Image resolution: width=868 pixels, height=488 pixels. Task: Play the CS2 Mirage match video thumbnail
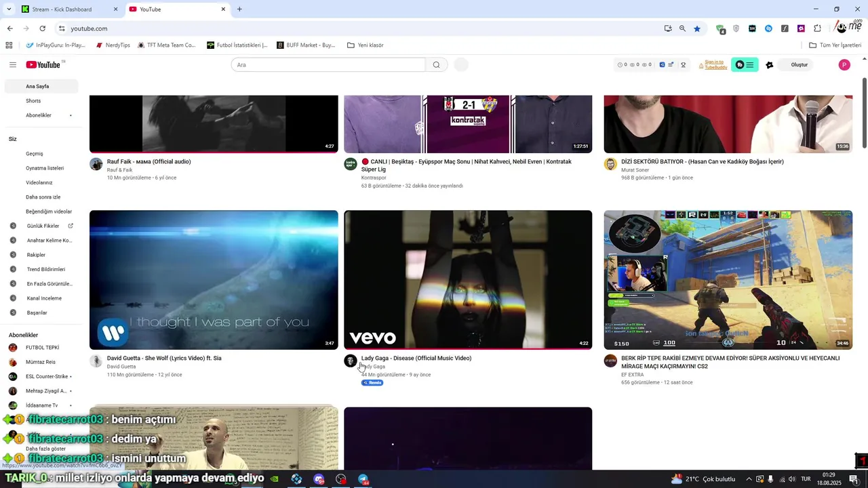click(728, 280)
